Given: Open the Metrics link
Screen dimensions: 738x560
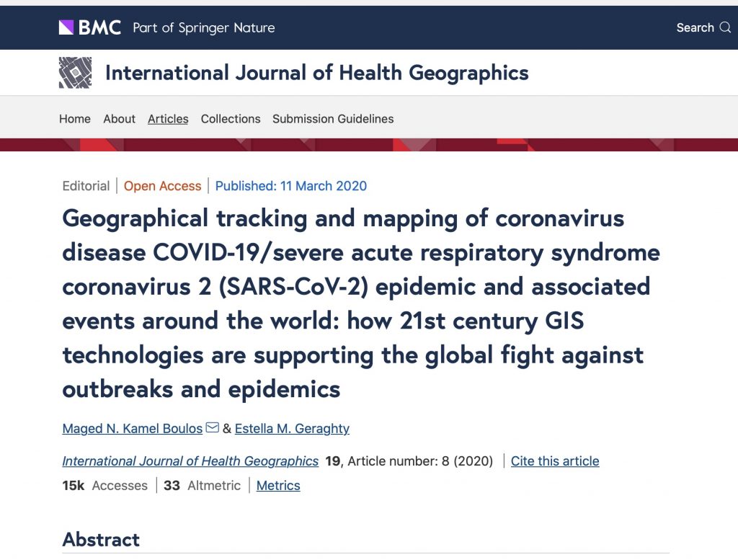Looking at the screenshot, I should coord(278,485).
